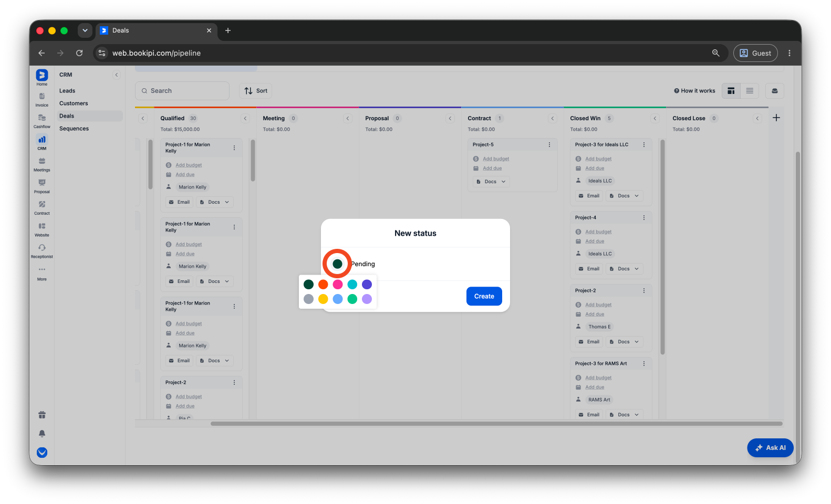The image size is (831, 504).
Task: Open Docs dropdown on Project-4 card
Action: pyautogui.click(x=624, y=269)
